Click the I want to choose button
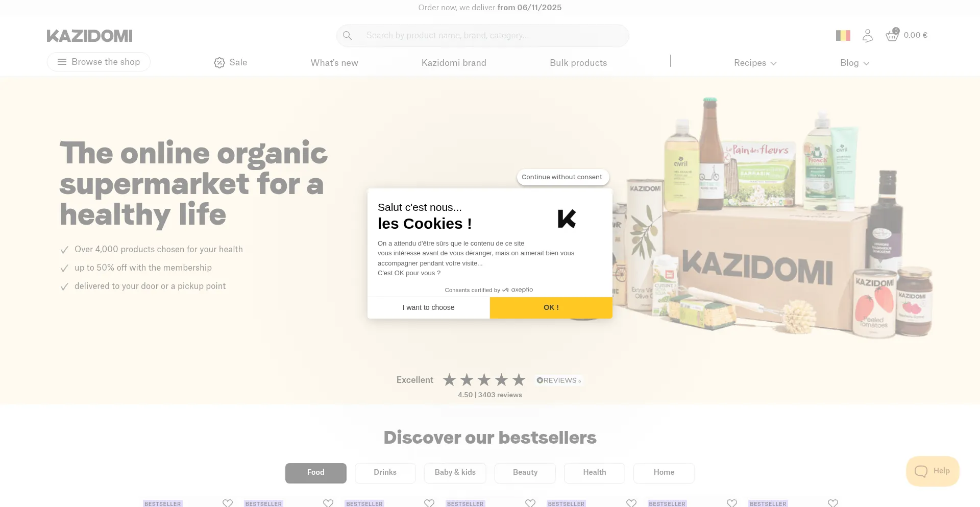The width and height of the screenshot is (980, 507). tap(428, 308)
